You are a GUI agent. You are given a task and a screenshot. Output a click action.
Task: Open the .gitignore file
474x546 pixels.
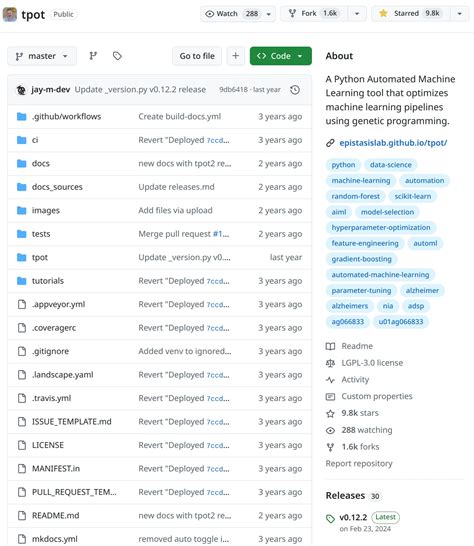tap(50, 351)
